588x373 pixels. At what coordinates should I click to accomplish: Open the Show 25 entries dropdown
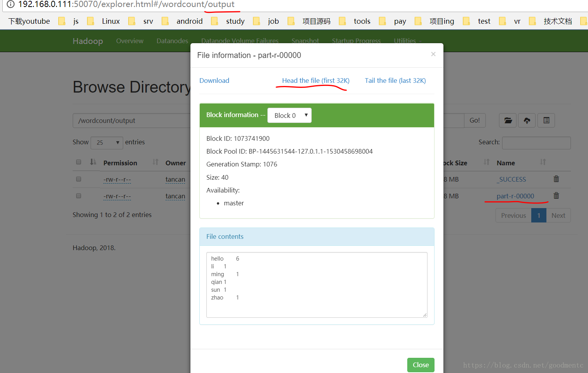(107, 143)
